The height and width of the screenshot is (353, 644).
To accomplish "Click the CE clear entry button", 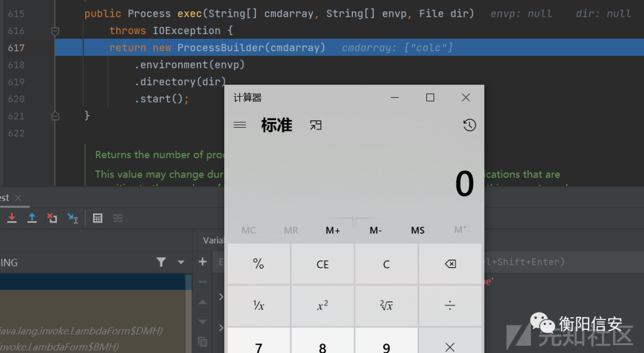I will click(x=323, y=264).
